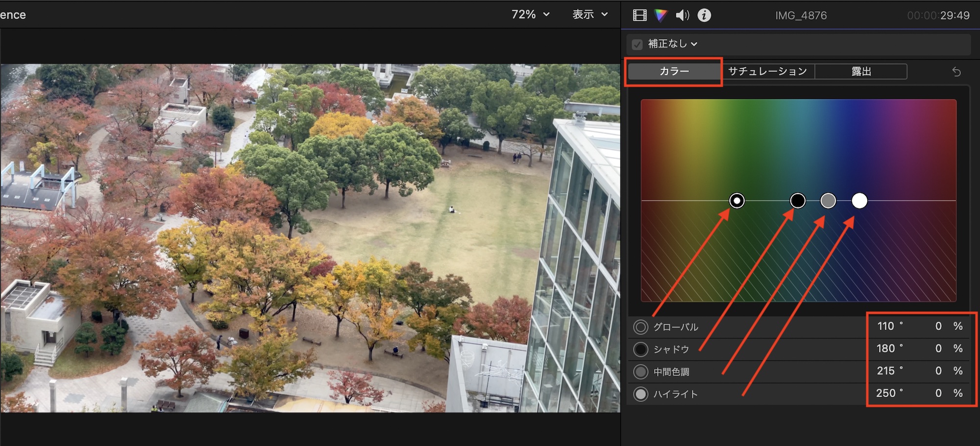Click the gray midtones puck on the board
This screenshot has height=446, width=980.
coord(828,201)
